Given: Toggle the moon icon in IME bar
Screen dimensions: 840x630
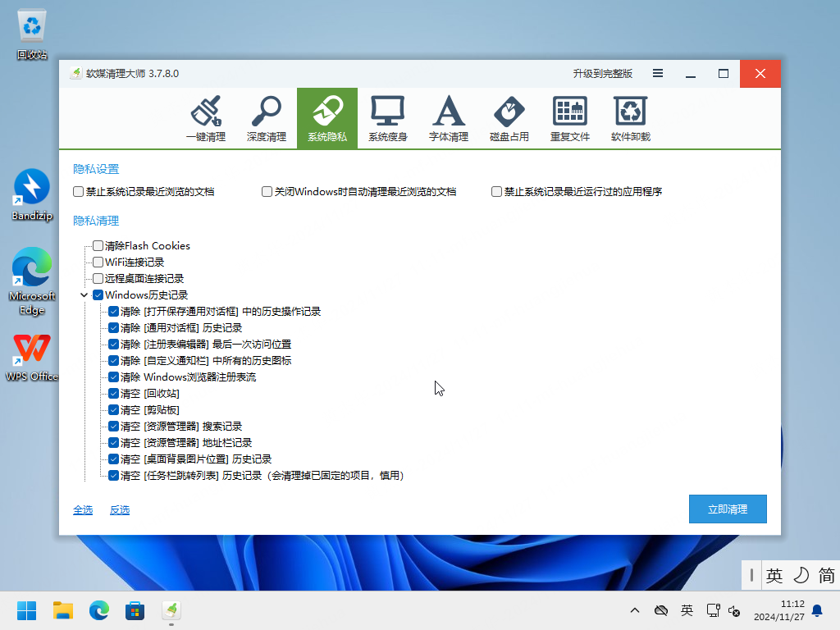Looking at the screenshot, I should click(801, 575).
